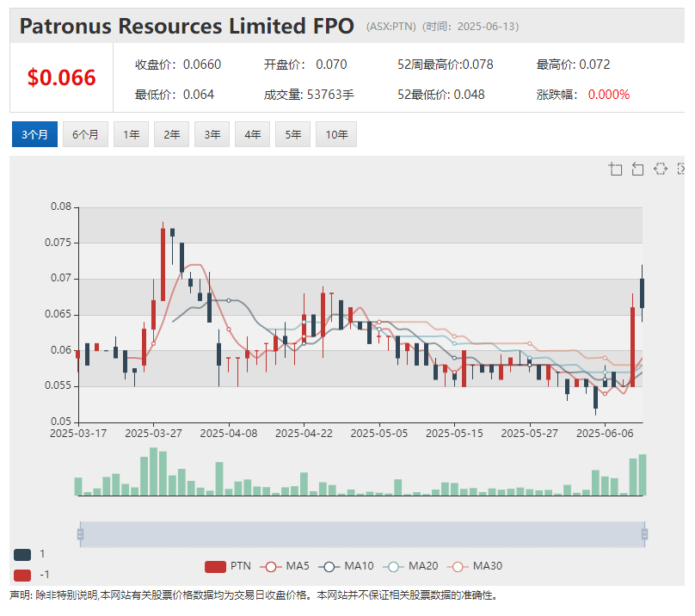Click the 声明 disclaimer text below the chart
695x616 pixels.
pos(254,595)
